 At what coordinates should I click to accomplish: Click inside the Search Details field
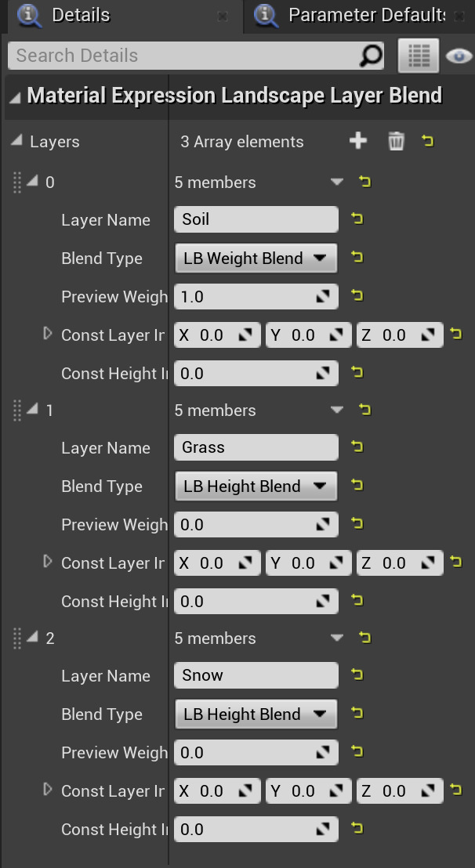pyautogui.click(x=157, y=56)
